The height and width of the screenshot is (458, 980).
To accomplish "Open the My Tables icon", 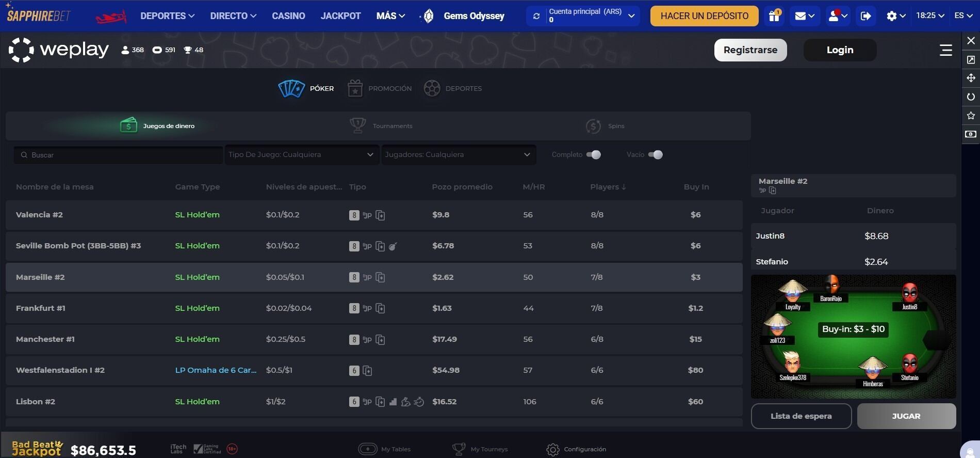I will click(368, 449).
